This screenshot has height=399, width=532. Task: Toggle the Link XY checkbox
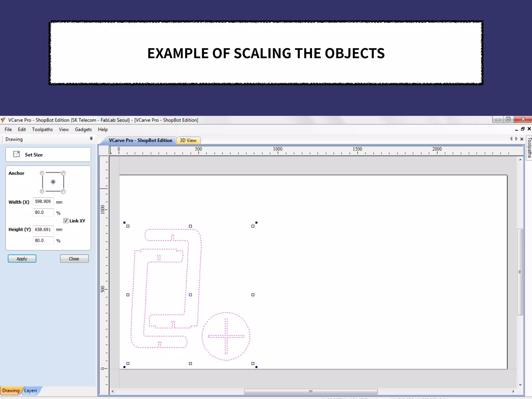[66, 221]
